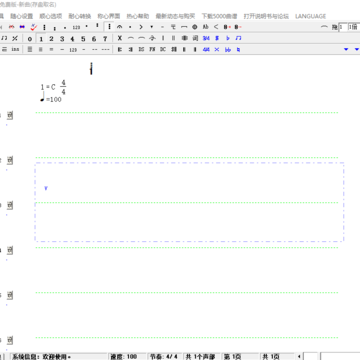This screenshot has width=360, height=360.
Task: Click the ins insert mode button
Action: click(x=15, y=49)
